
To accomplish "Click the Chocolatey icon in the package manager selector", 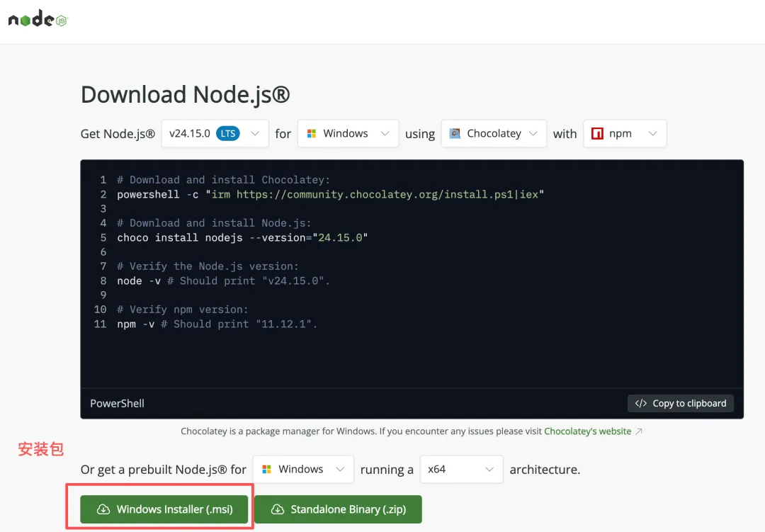I will click(454, 133).
